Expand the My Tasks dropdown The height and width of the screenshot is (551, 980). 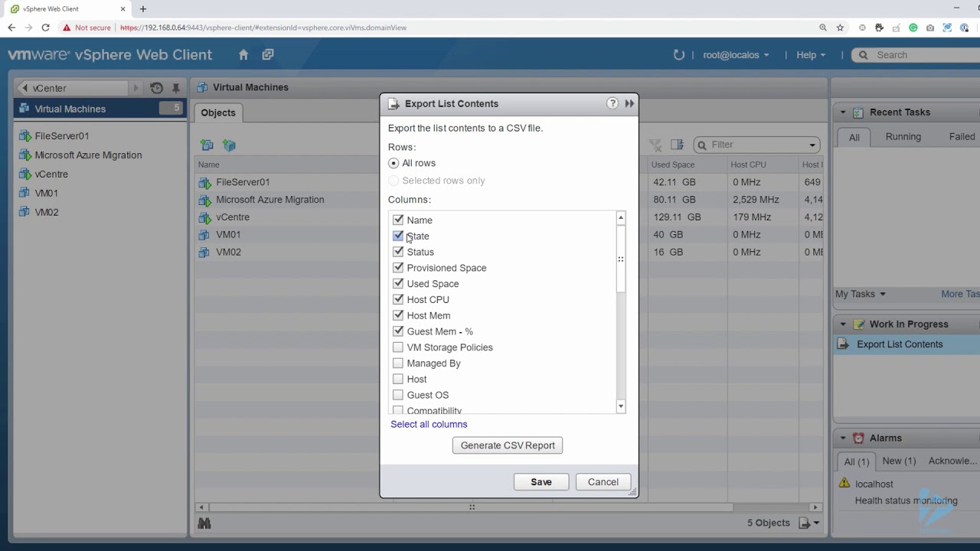pos(859,294)
